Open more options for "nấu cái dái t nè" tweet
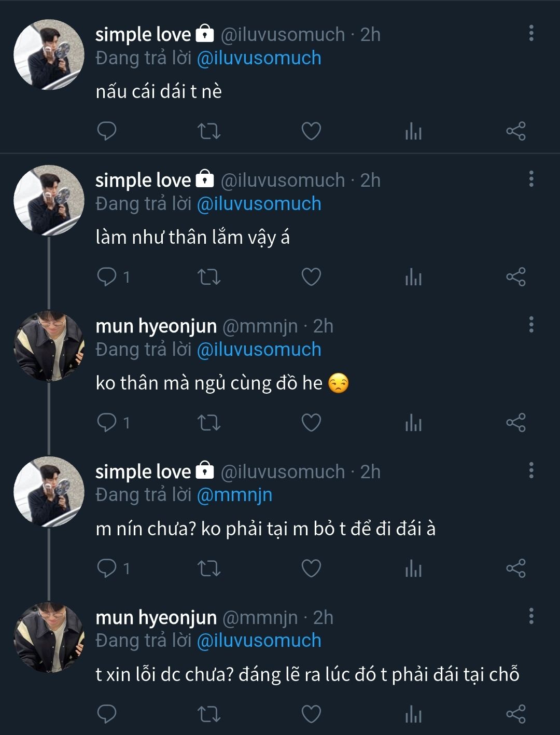 click(x=531, y=33)
